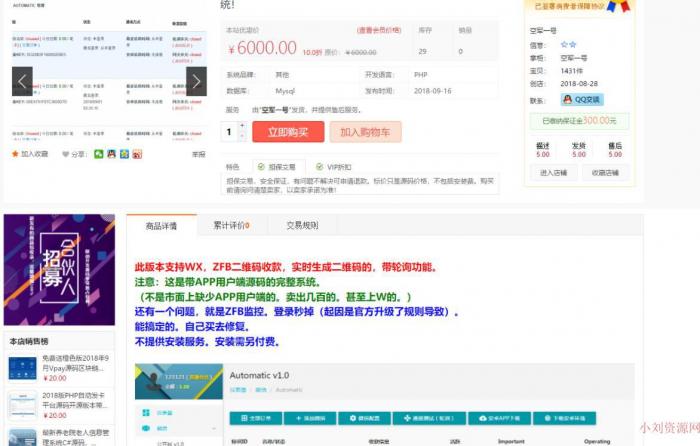Screen dimensions: 700x446
Task: Share via the green WeChat icon
Action: (x=99, y=154)
